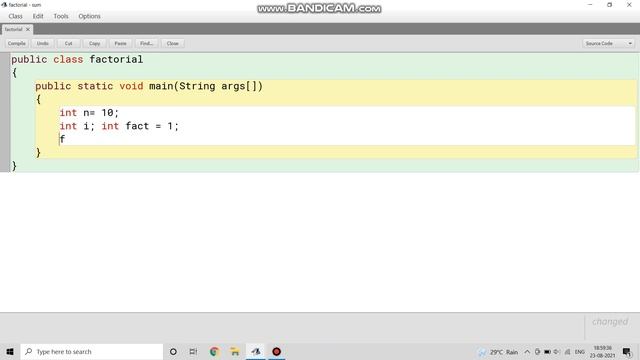Open Bandicam recorder taskbar icon

coord(276,351)
